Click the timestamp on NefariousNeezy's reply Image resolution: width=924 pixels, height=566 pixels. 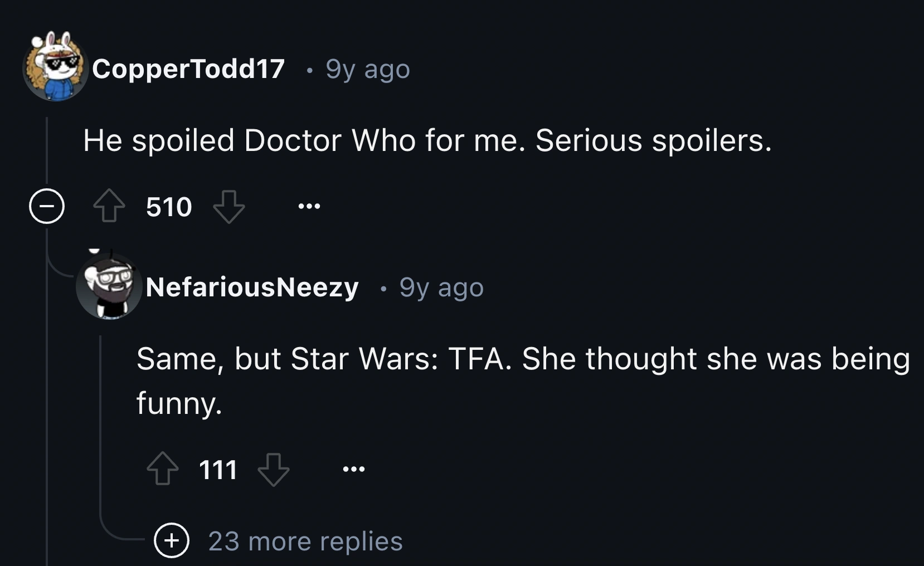pyautogui.click(x=441, y=287)
